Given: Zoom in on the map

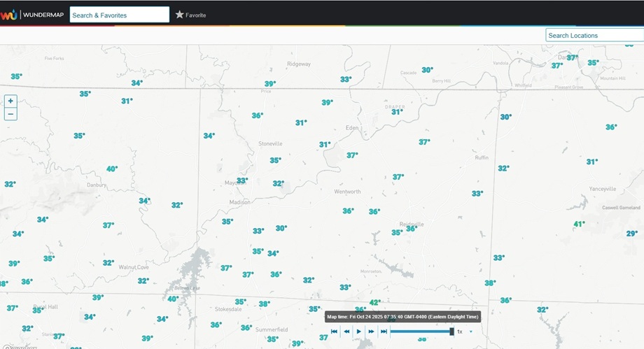Looking at the screenshot, I should [x=10, y=101].
